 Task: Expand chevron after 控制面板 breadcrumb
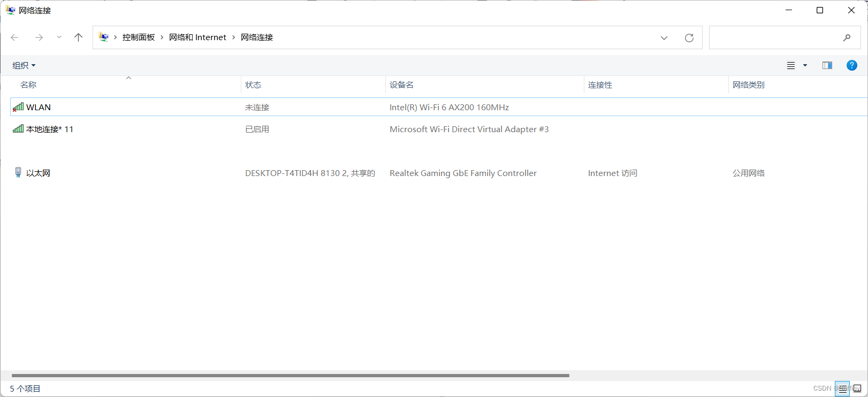(x=162, y=37)
